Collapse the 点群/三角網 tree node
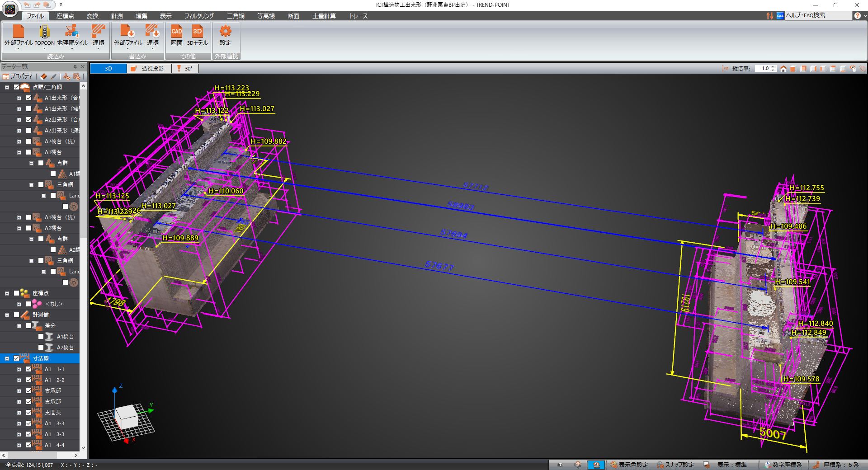The width and height of the screenshot is (868, 470). tap(7, 87)
